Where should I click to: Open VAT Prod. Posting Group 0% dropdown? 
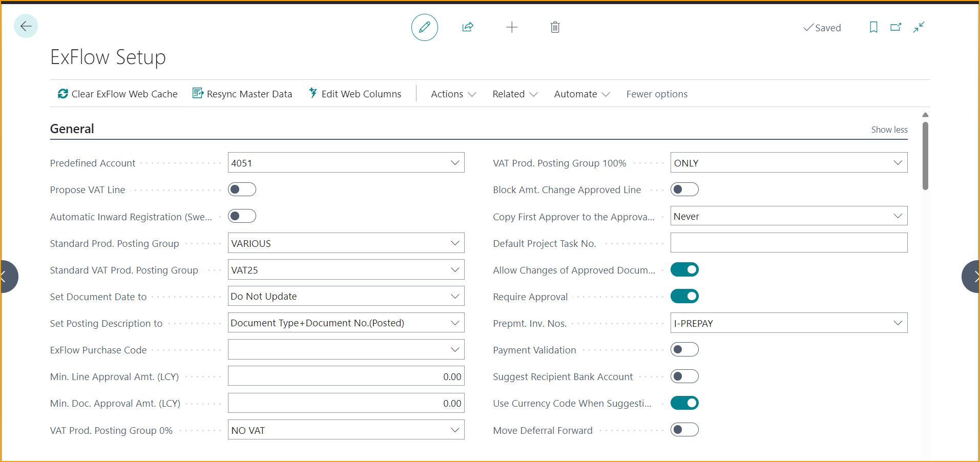454,430
